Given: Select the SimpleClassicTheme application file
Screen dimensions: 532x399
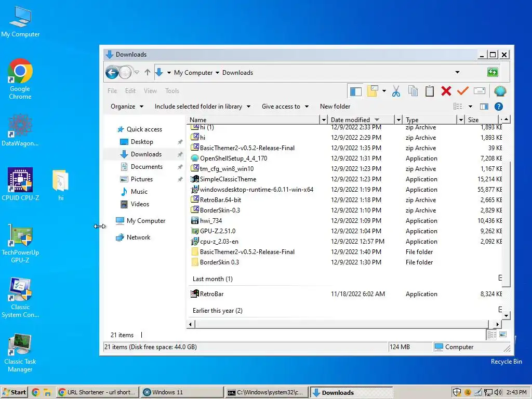Looking at the screenshot, I should [x=228, y=179].
